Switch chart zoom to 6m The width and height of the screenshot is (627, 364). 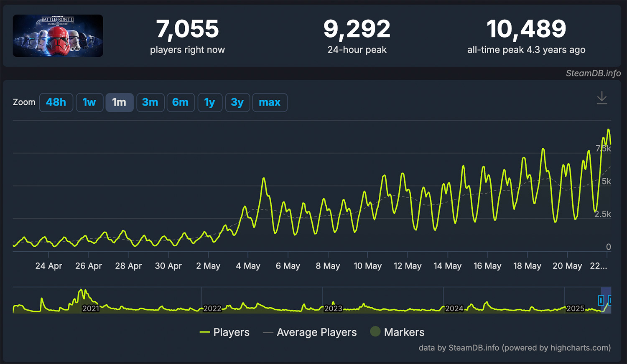(x=181, y=102)
